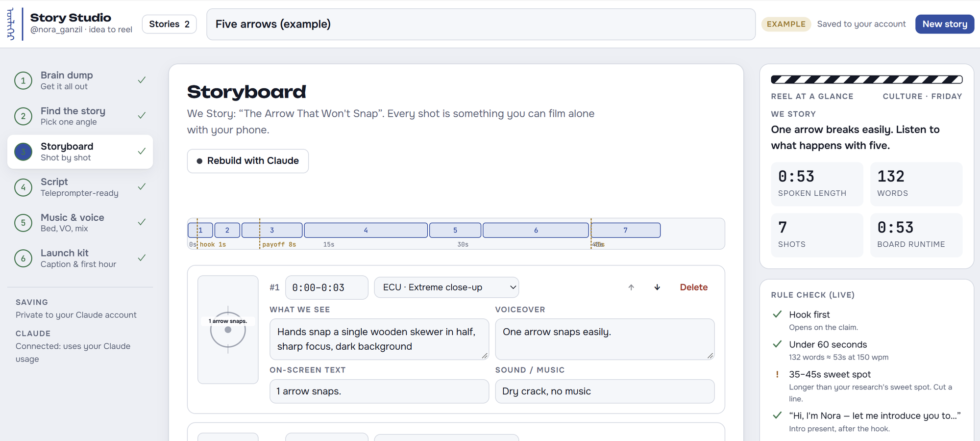Screen dimensions: 980x441
Task: Click the step 4 circle for Script
Action: [23, 187]
